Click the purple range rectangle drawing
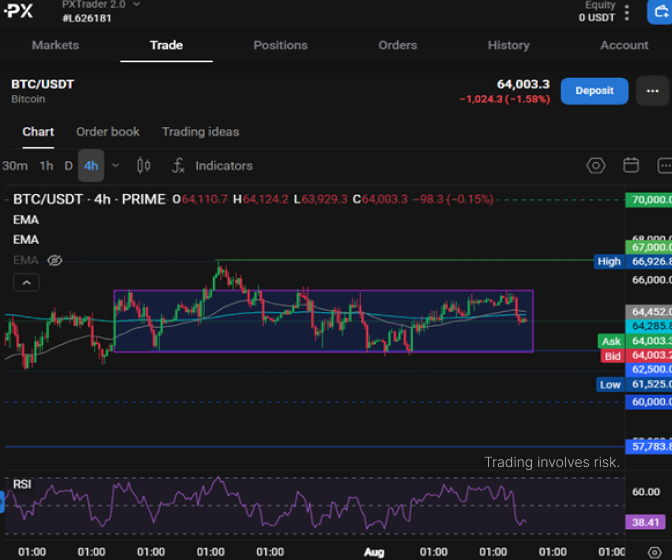The width and height of the screenshot is (672, 560). (324, 321)
